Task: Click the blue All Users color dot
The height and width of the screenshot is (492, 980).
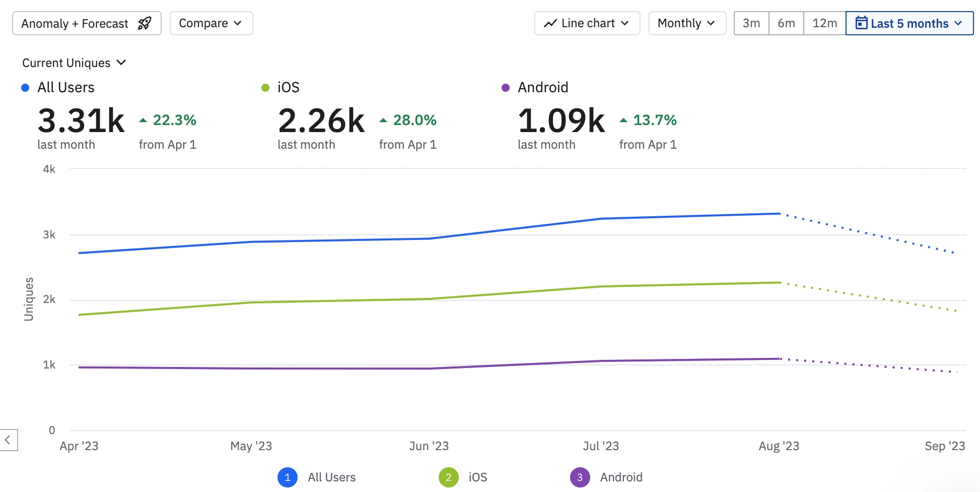Action: tap(25, 88)
